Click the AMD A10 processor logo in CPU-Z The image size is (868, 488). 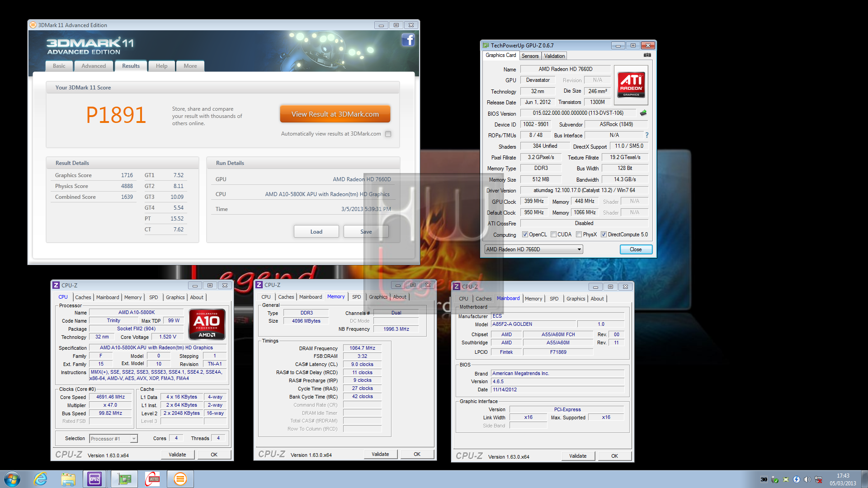tap(207, 324)
